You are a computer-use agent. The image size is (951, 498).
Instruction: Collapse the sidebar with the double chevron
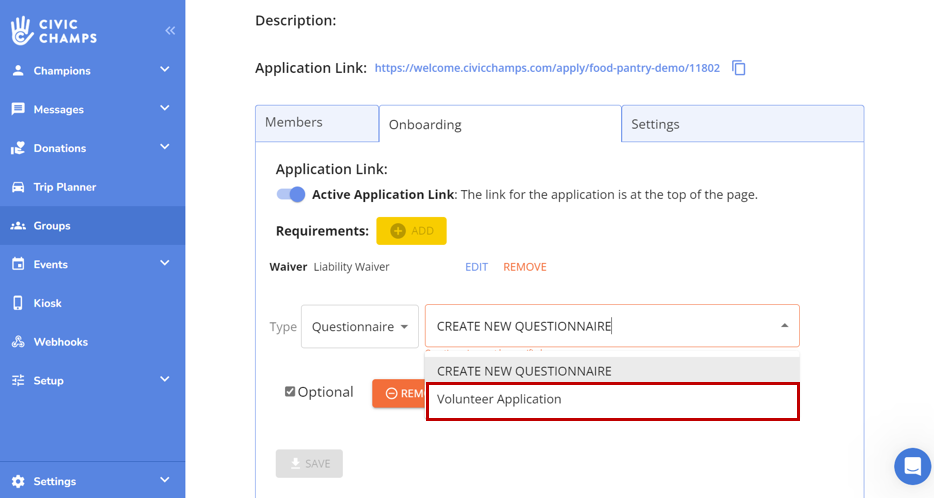[x=170, y=31]
